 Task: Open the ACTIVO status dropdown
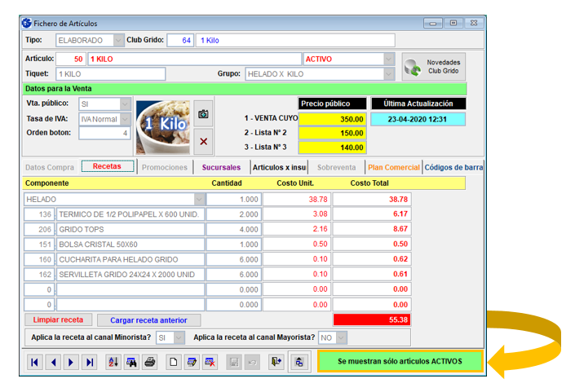pyautogui.click(x=389, y=59)
